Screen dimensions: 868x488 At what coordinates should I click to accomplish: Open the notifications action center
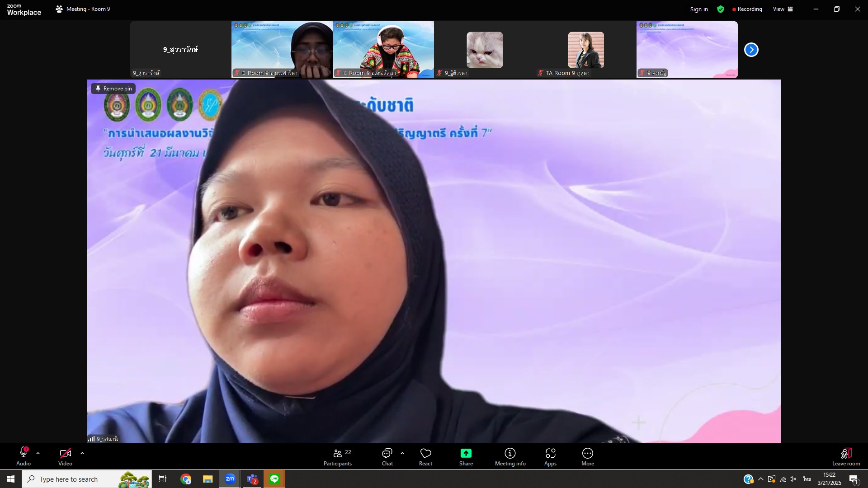pyautogui.click(x=854, y=479)
